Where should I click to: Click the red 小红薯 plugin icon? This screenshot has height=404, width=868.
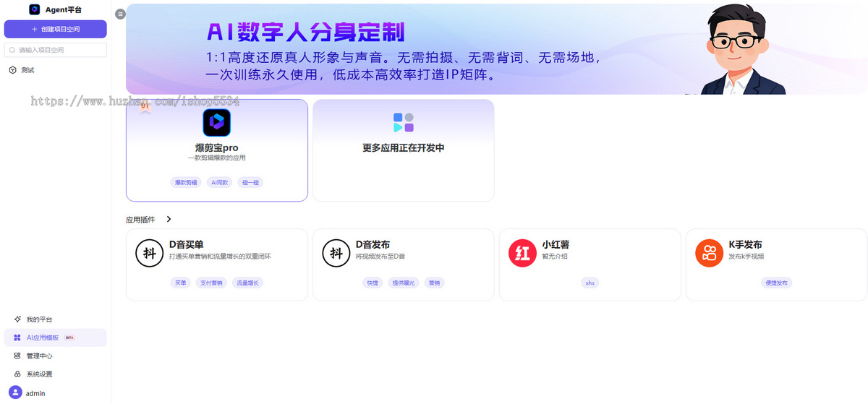[x=523, y=253]
